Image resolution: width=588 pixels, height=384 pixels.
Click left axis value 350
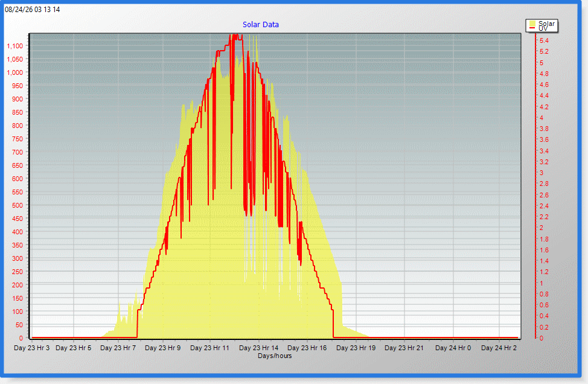click(18, 245)
